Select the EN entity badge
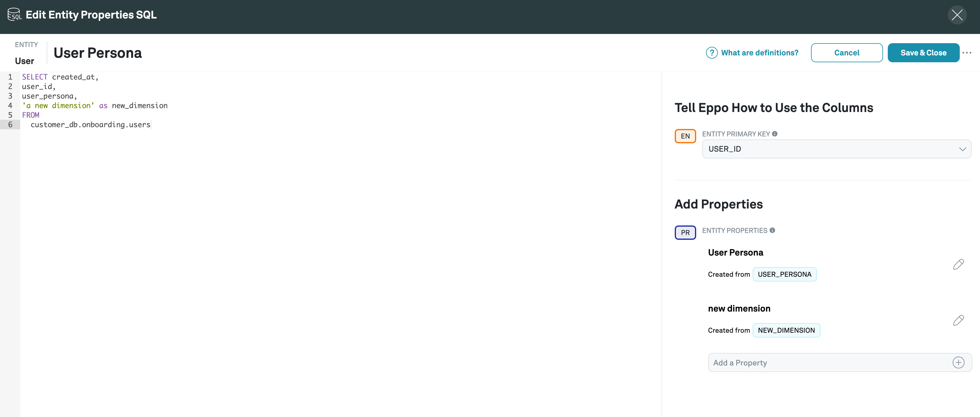The image size is (980, 417). point(685,136)
